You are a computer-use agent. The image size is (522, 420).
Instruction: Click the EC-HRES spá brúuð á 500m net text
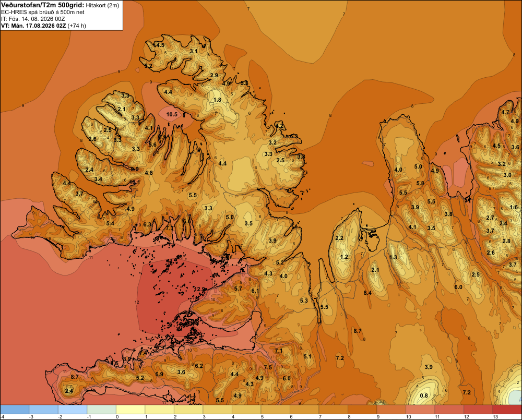pos(43,13)
